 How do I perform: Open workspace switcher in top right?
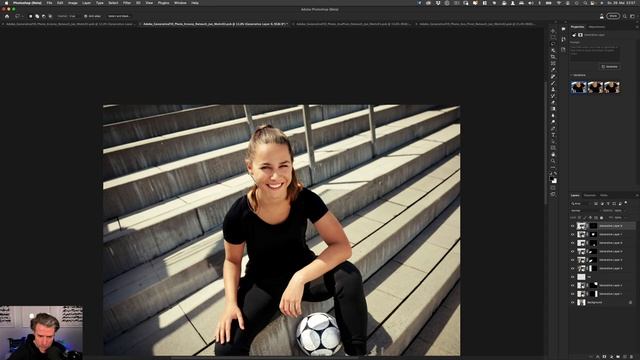point(632,16)
